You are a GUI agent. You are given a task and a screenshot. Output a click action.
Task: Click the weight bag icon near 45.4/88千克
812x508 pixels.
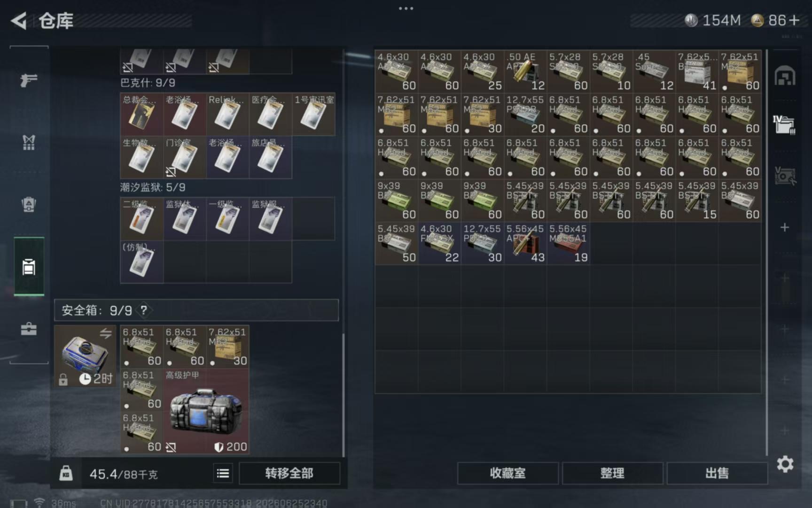[66, 473]
